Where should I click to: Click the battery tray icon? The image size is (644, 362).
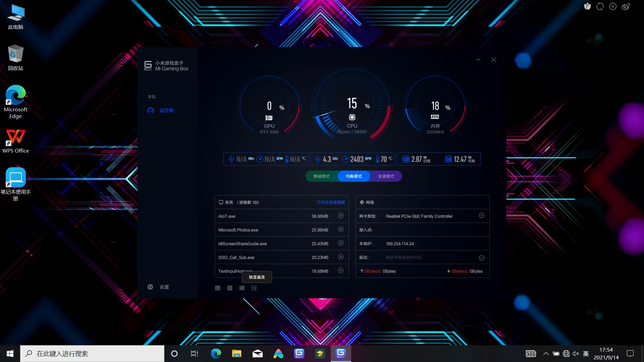point(556,354)
